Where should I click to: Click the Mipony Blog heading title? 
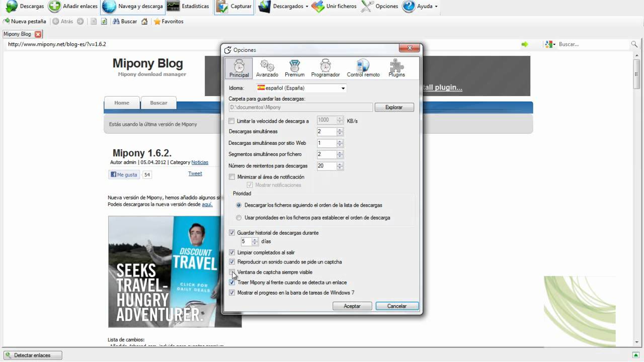coord(147,63)
